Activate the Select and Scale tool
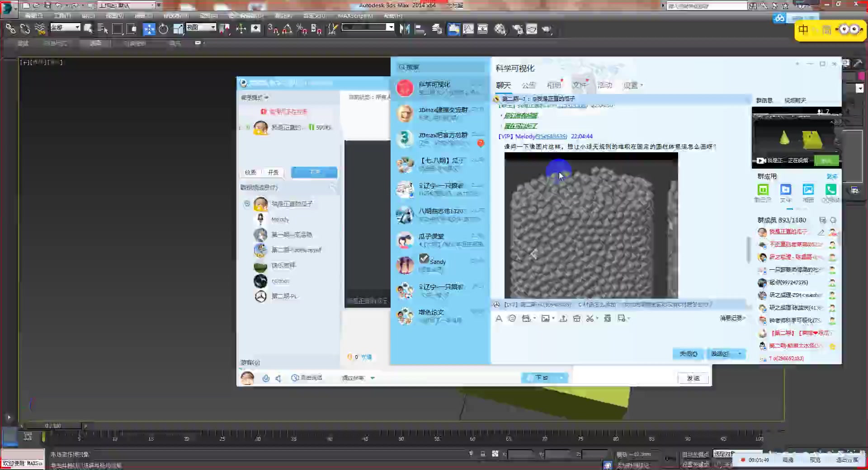 coord(178,29)
